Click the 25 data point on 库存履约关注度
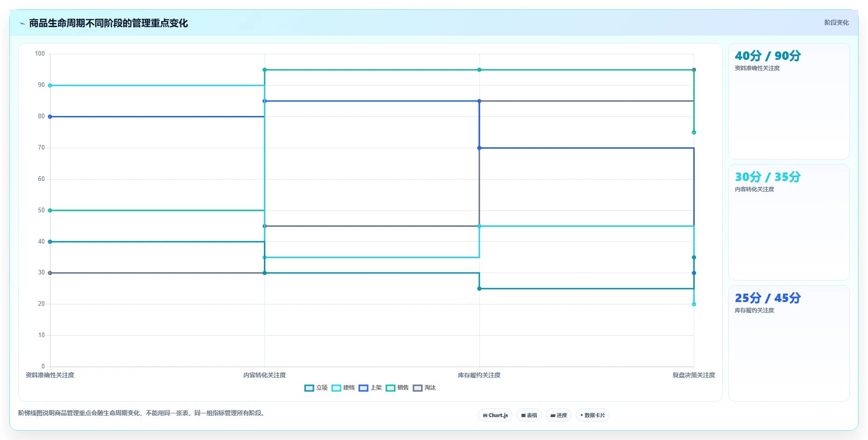This screenshot has height=440, width=868. click(x=479, y=289)
